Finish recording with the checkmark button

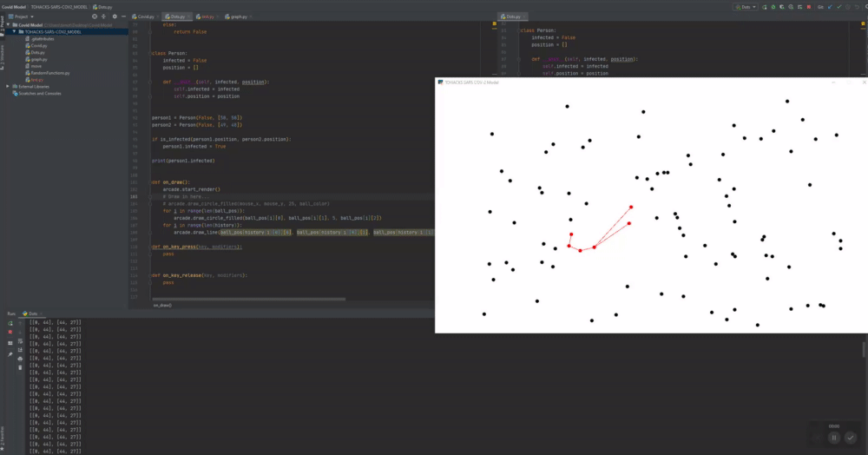click(x=851, y=438)
